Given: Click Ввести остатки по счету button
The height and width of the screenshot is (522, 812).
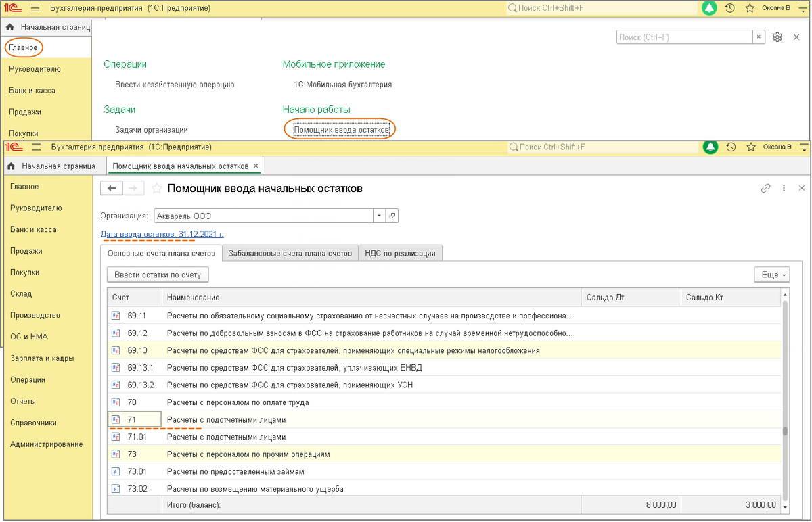Looking at the screenshot, I should pos(158,275).
